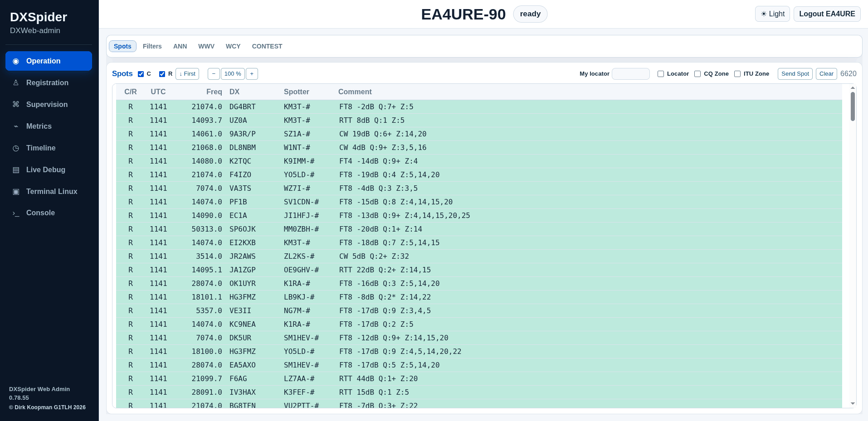The height and width of the screenshot is (421, 868).
Task: Click the Logout EA4URE button
Action: (x=827, y=14)
